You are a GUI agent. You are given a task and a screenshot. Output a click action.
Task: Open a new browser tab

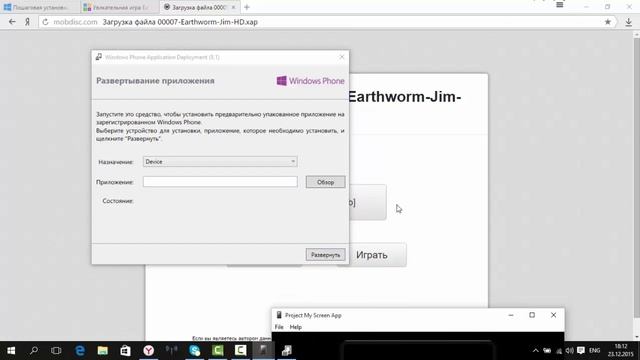click(247, 7)
